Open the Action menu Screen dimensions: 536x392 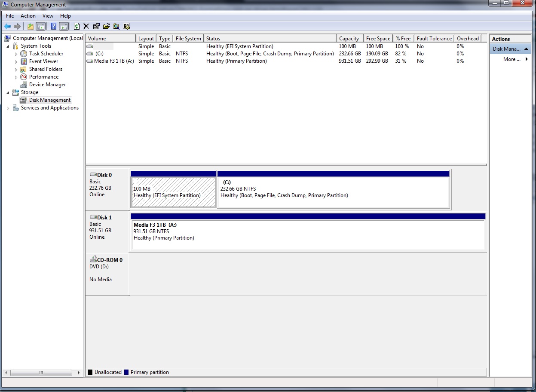[28, 16]
